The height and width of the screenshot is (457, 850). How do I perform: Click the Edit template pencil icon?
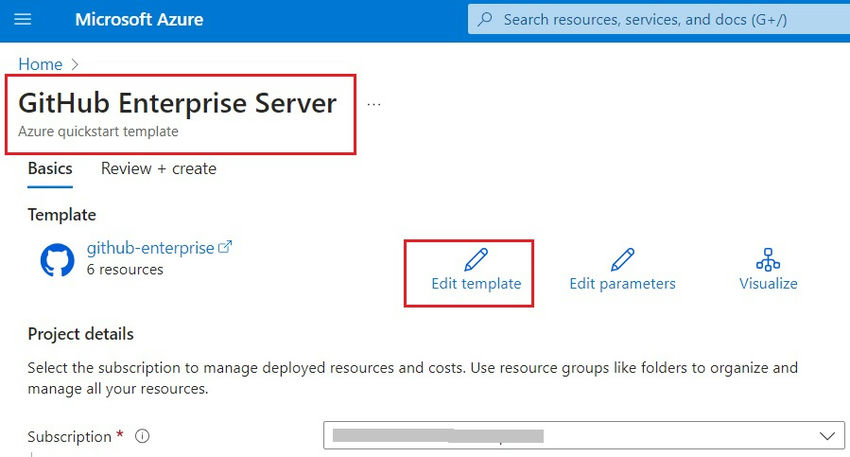click(x=476, y=260)
